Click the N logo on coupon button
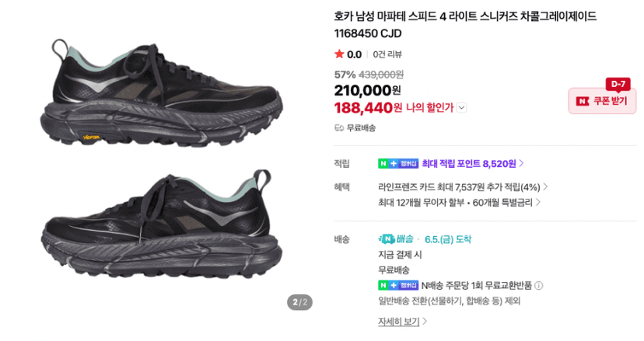The image size is (644, 341). (583, 101)
